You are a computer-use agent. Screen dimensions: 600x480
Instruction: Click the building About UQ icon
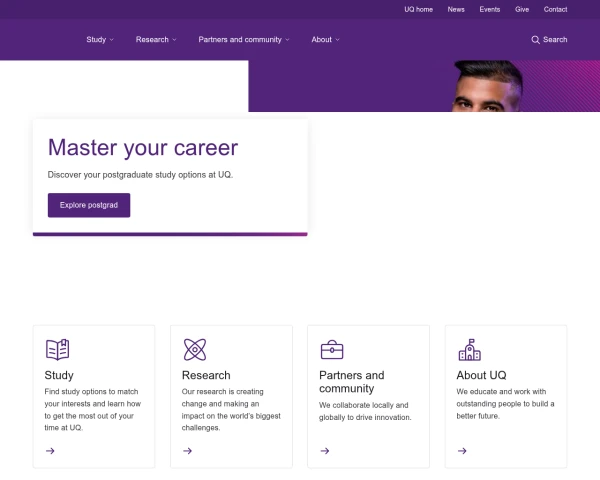pyautogui.click(x=469, y=349)
